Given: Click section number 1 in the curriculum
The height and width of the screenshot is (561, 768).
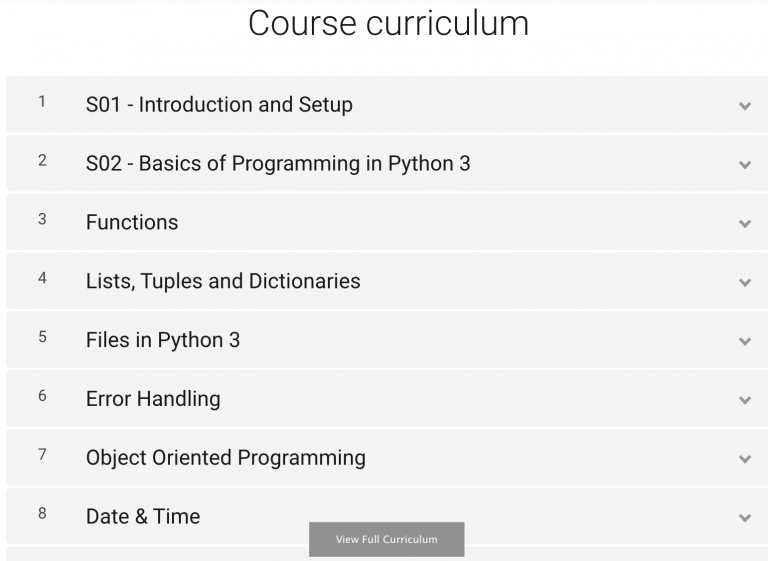Looking at the screenshot, I should point(42,102).
